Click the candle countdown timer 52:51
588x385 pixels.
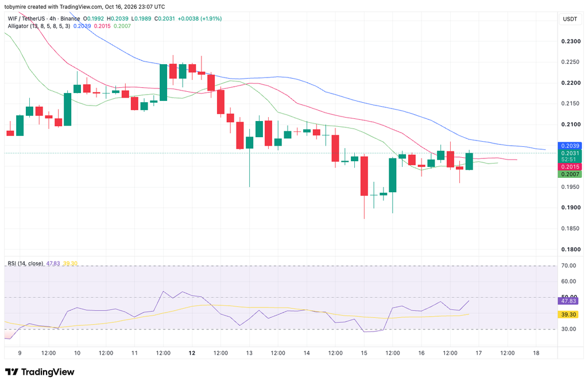coord(570,160)
